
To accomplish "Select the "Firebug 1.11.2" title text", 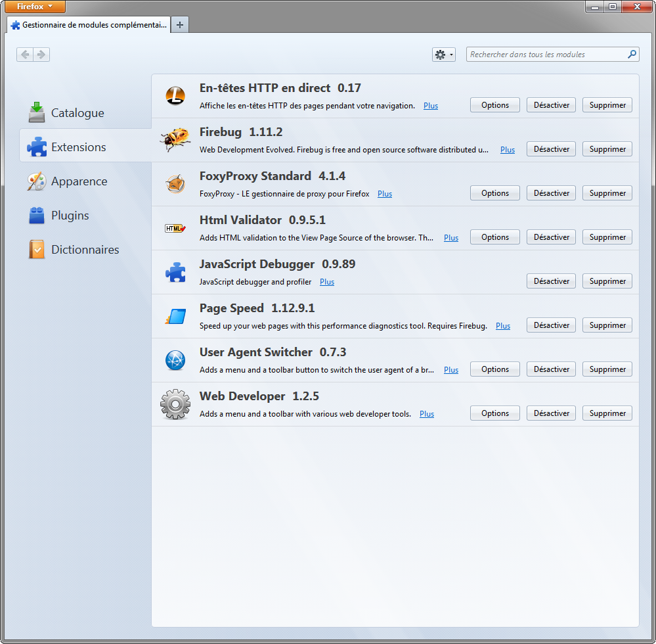I will [241, 132].
